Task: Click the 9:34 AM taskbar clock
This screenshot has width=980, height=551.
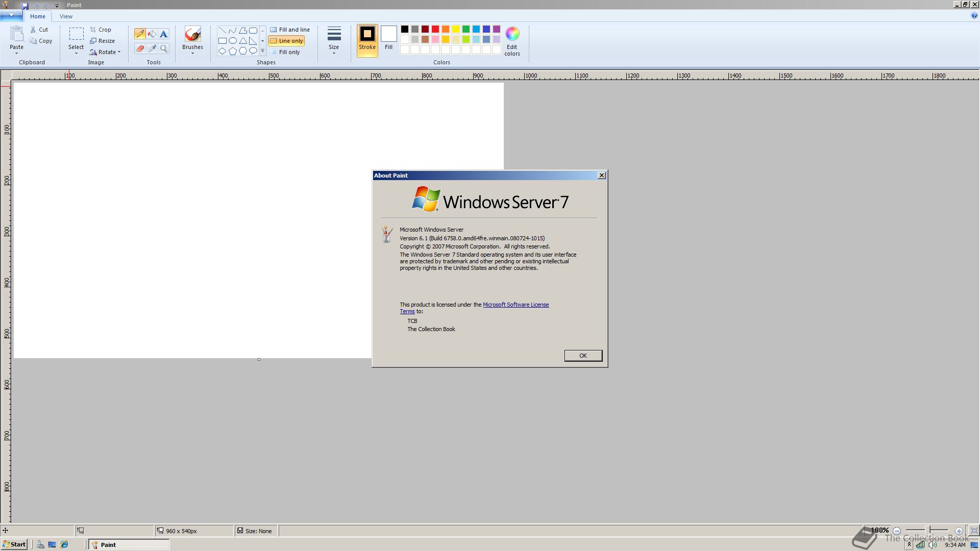Action: click(x=955, y=545)
